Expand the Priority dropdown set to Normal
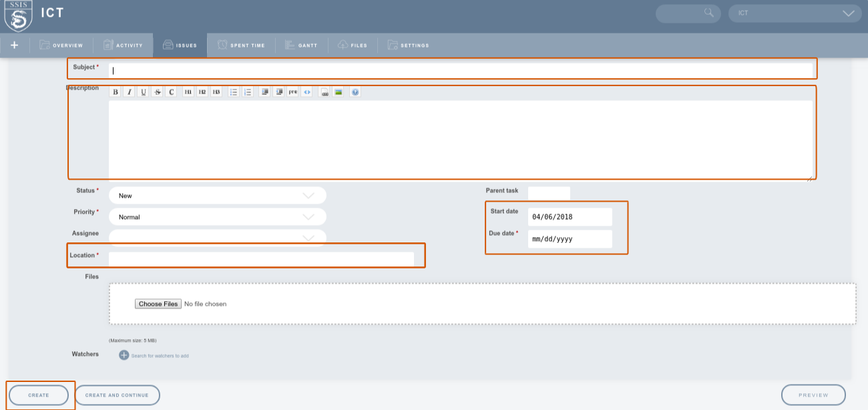Image resolution: width=868 pixels, height=410 pixels. tap(217, 217)
